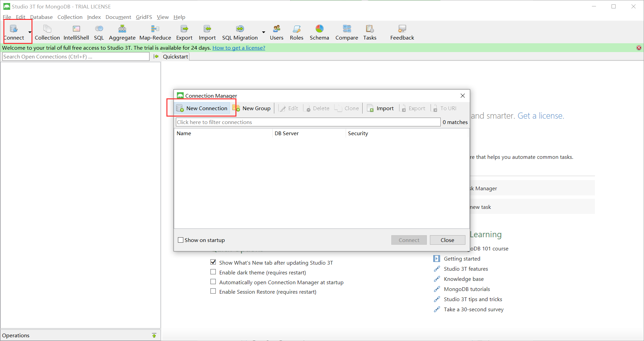Open the SQL query tool
Image resolution: width=644 pixels, height=341 pixels.
pyautogui.click(x=99, y=32)
